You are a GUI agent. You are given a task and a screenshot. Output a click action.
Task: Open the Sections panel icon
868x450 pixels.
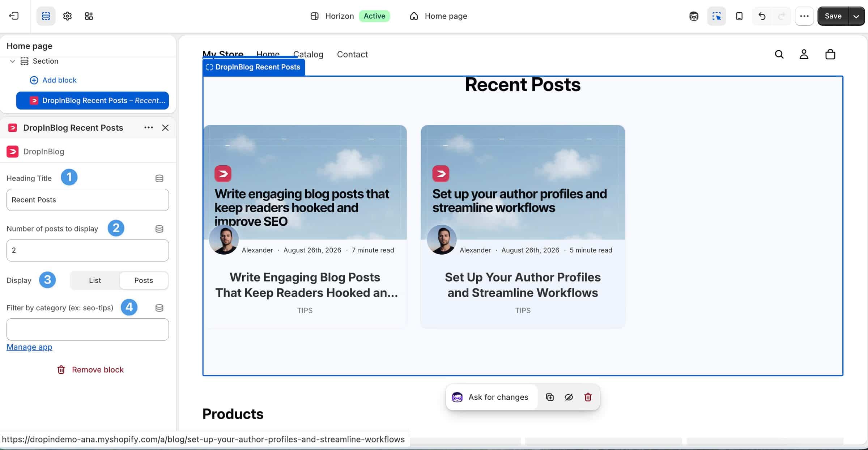[x=46, y=16]
